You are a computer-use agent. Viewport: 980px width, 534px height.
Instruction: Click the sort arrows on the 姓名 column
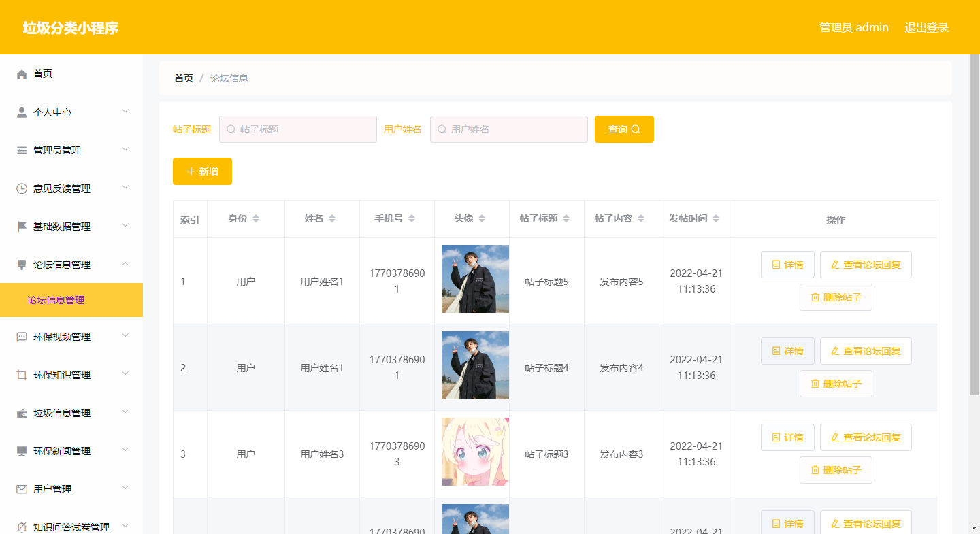(x=332, y=219)
